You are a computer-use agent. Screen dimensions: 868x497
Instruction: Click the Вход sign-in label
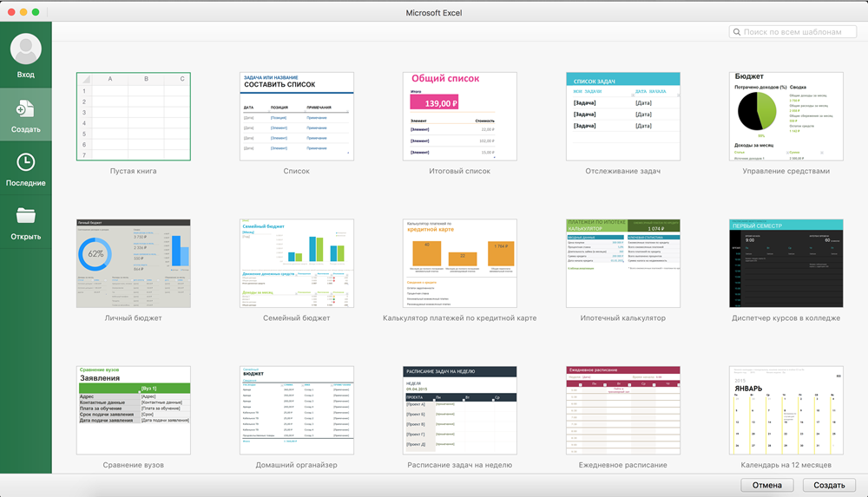(26, 75)
